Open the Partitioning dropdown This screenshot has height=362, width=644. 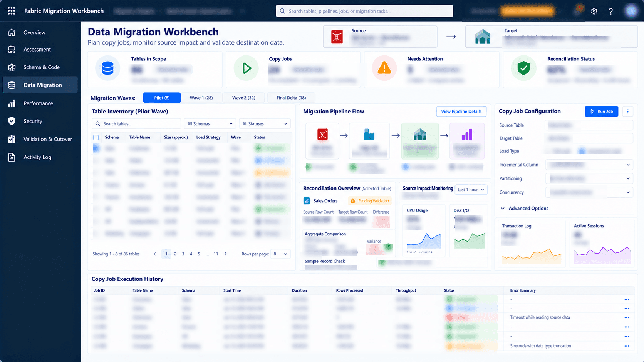coord(589,178)
